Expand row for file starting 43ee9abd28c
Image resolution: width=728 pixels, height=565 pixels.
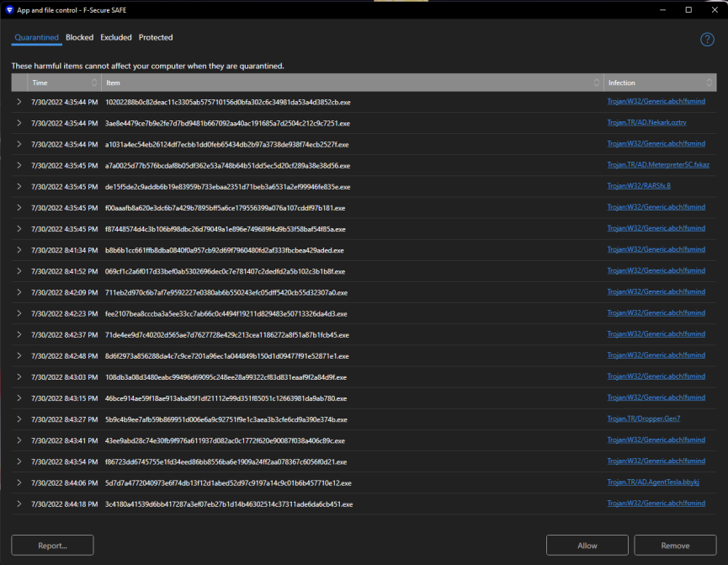19,440
